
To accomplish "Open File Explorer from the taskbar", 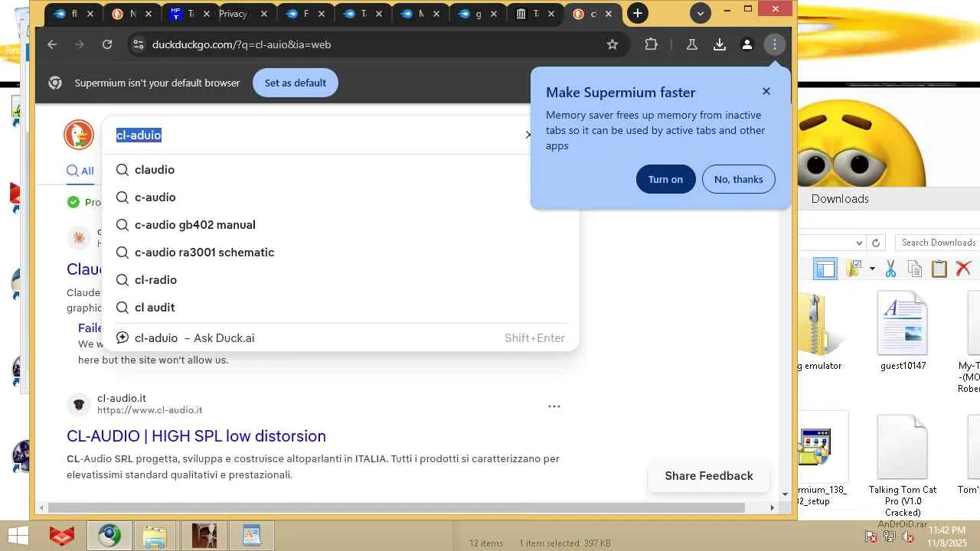I will pos(155,536).
